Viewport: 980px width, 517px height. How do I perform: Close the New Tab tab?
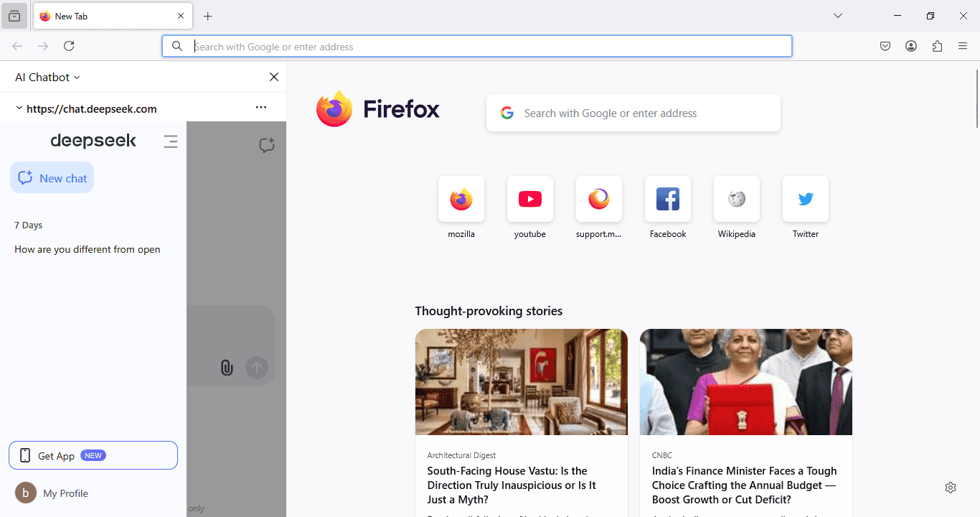pyautogui.click(x=181, y=16)
